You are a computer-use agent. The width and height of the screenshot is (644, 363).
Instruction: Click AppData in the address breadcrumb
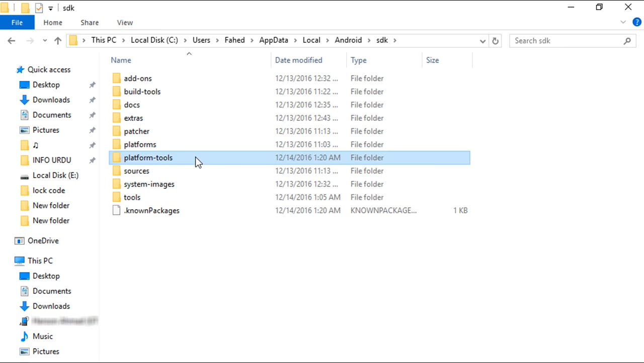(x=274, y=40)
